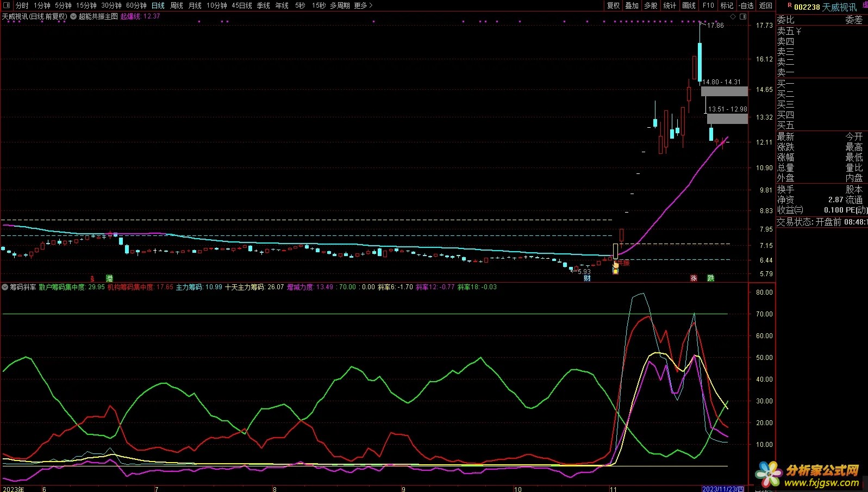Screen dimensions: 868x492
Task: Click the 增减力度 value label
Action: coord(310,287)
